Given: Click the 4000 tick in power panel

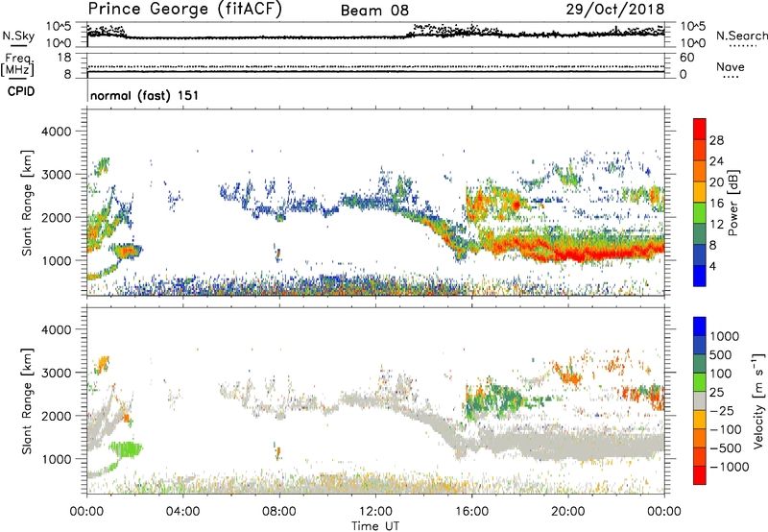Looking at the screenshot, I should 57,132.
